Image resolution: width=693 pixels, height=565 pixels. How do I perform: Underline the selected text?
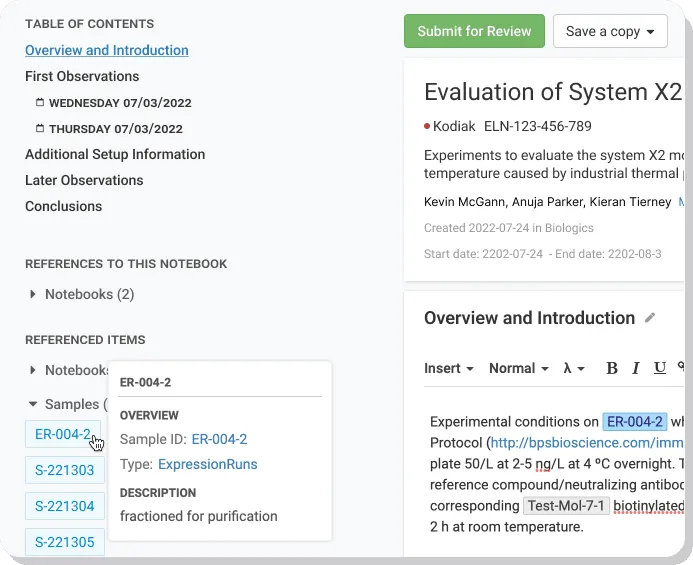tap(660, 368)
